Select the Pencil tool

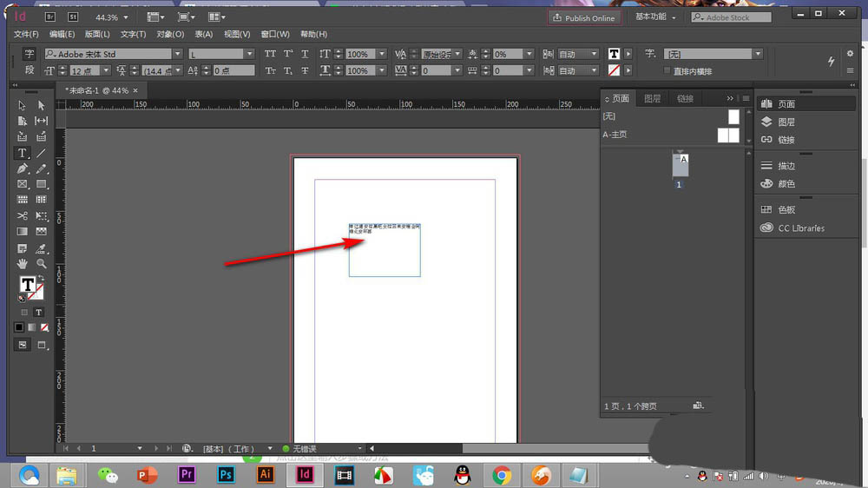click(x=41, y=168)
